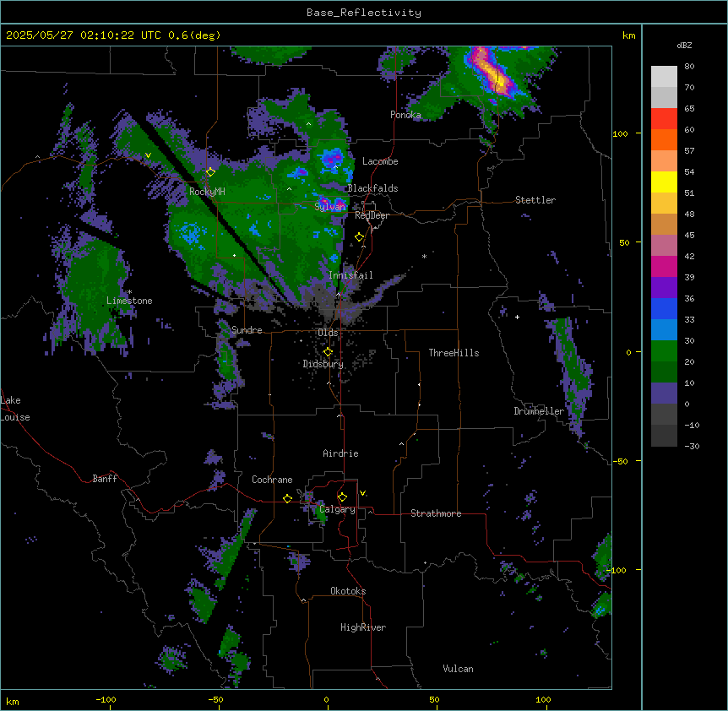Select the orange 60–57 dBZ legend swatch
The width and height of the screenshot is (728, 711).
[664, 140]
